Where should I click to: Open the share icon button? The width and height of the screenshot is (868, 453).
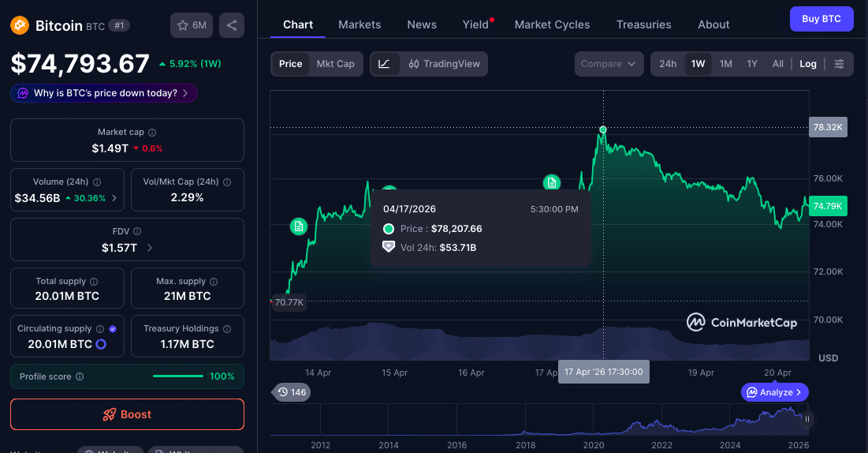232,25
